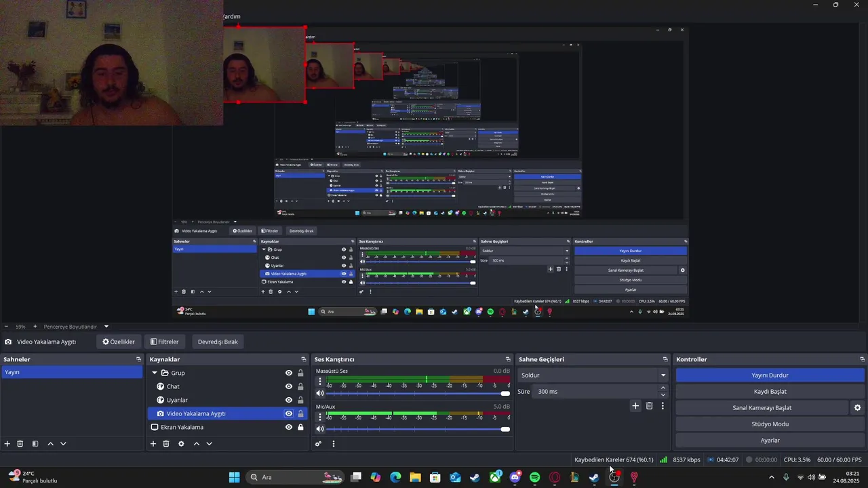The width and height of the screenshot is (868, 488).
Task: Move source down arrow in Kaynaklar
Action: pos(209,444)
